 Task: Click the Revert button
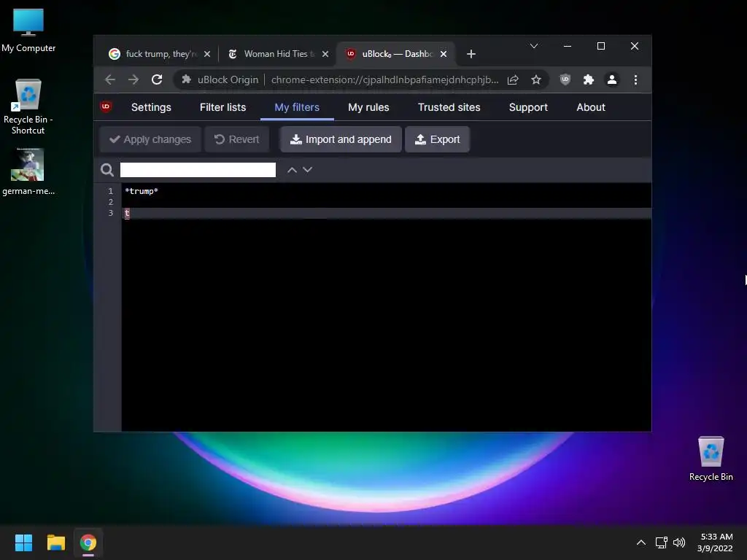point(237,139)
